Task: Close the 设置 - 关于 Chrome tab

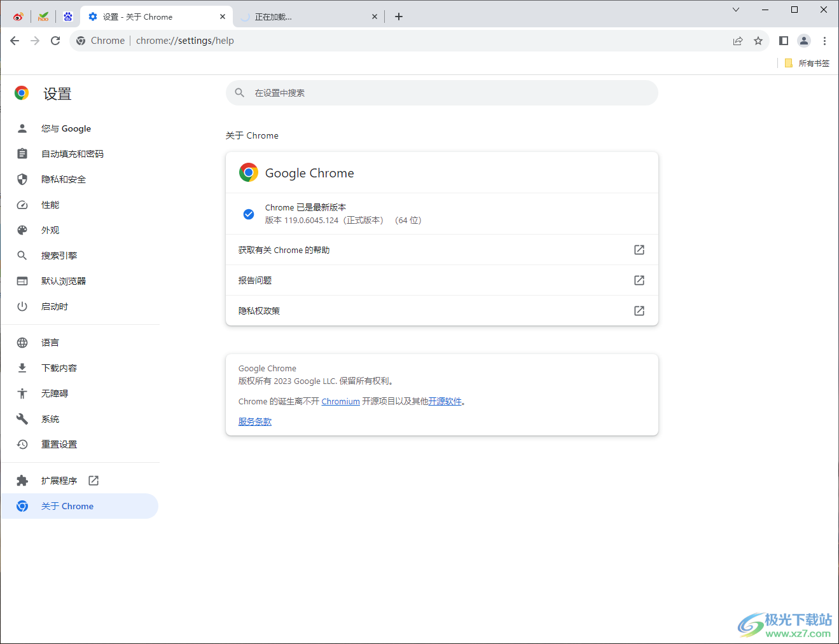Action: tap(222, 17)
